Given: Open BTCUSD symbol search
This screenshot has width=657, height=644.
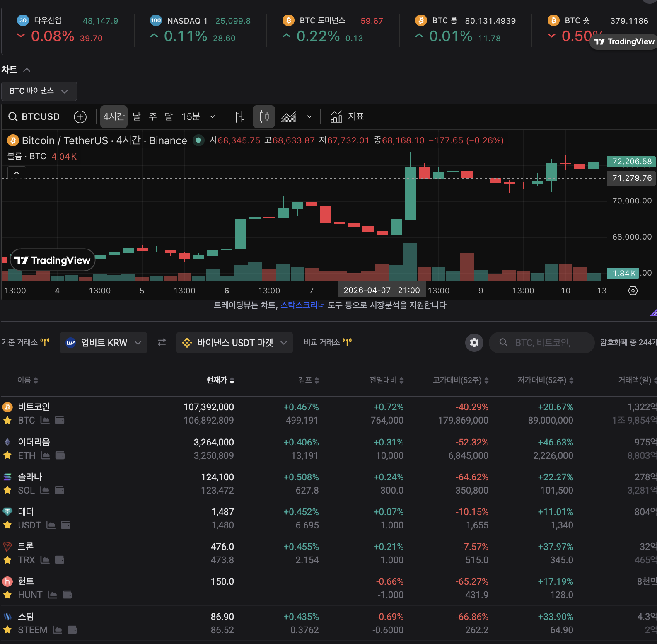Looking at the screenshot, I should [34, 117].
